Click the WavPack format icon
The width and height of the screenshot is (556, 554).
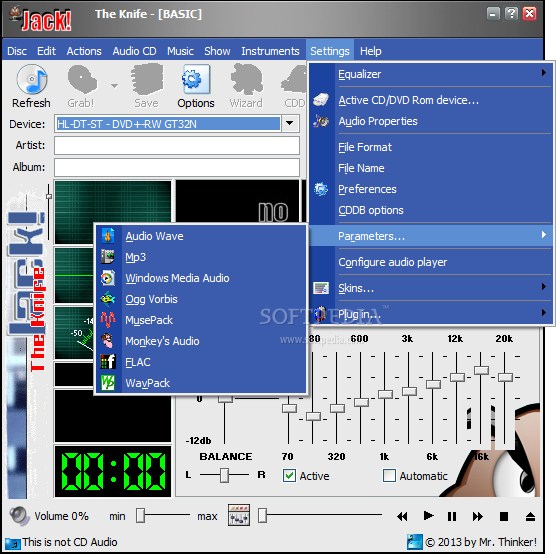[x=108, y=383]
